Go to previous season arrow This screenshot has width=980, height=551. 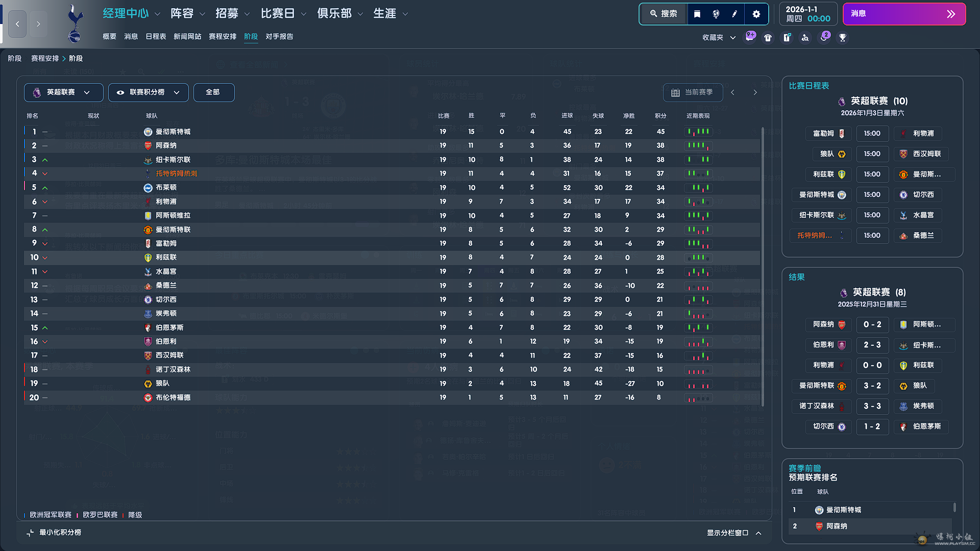point(733,93)
